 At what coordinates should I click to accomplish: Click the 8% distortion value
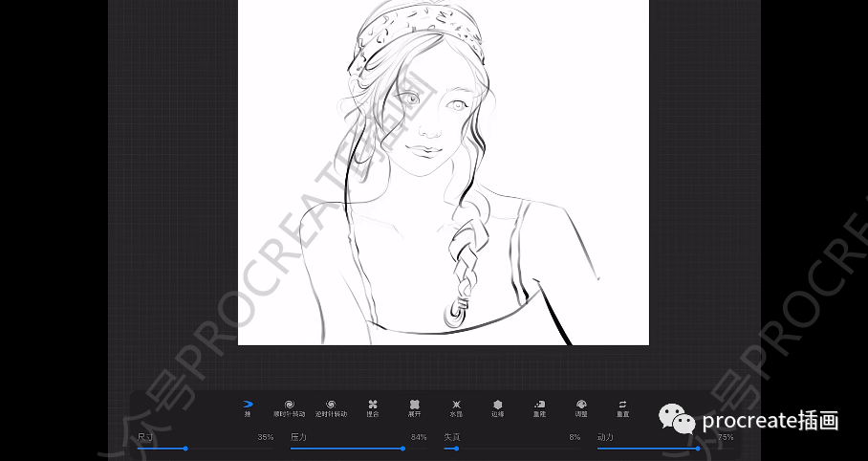[575, 437]
